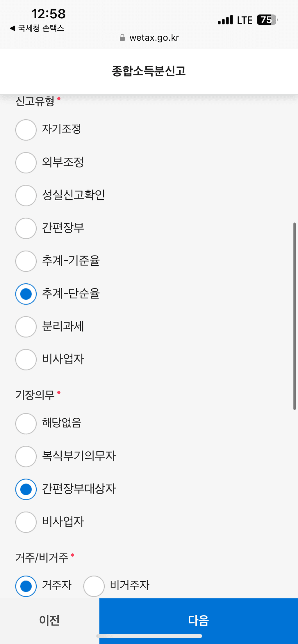The image size is (298, 644).
Task: Tap the back arrow to 국세청 손택스
Action: point(12,28)
